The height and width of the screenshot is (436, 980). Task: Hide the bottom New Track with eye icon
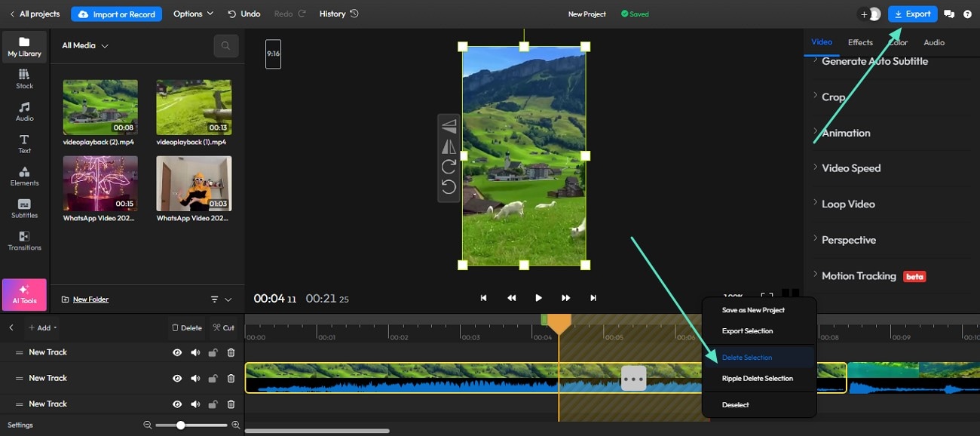tap(177, 404)
